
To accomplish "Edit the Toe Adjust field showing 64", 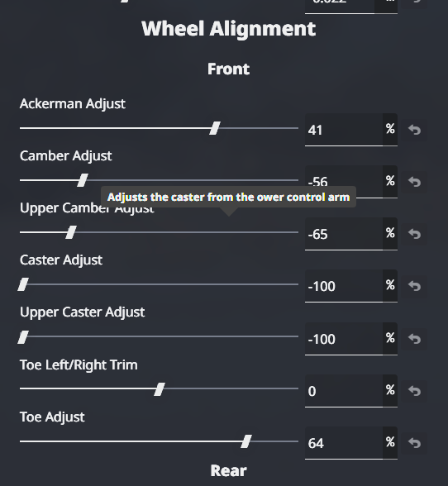I will coord(344,443).
